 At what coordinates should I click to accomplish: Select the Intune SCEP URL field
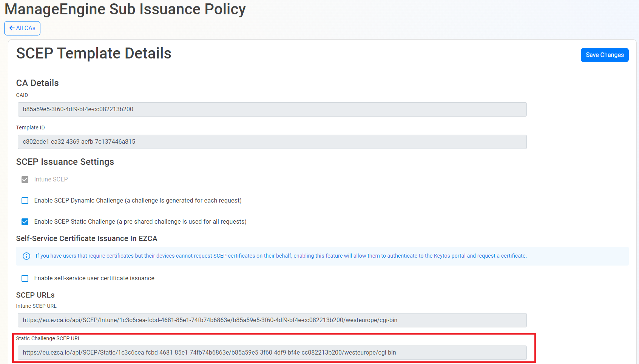tap(272, 320)
